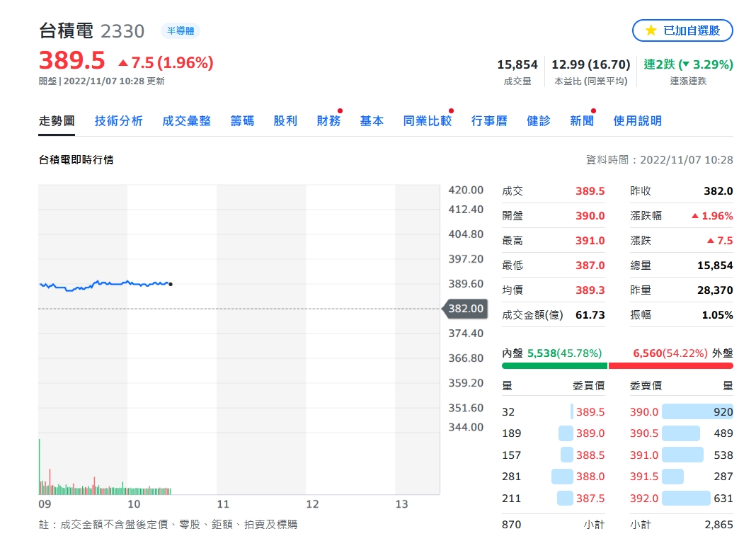The width and height of the screenshot is (756, 541).
Task: Click the 391.0 ask price in the order book
Action: (644, 455)
